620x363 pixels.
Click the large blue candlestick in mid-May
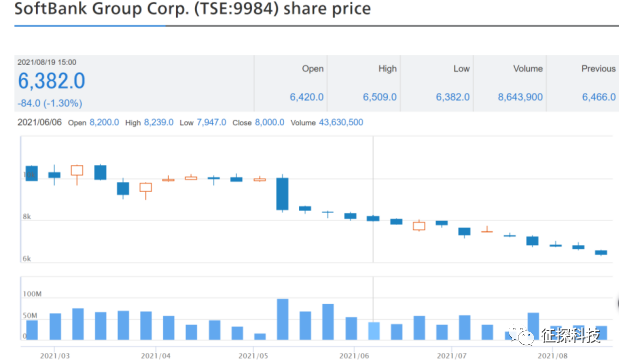282,193
